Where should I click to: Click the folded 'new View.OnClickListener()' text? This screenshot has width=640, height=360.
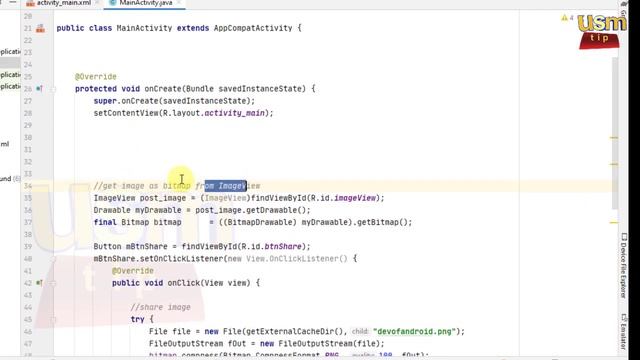coord(287,259)
